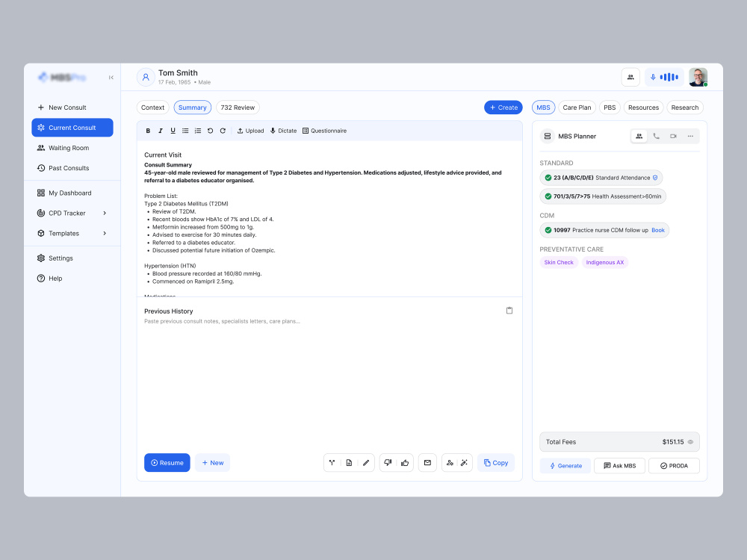Click shield icon on Standard Attendance
The image size is (747, 560).
(655, 178)
